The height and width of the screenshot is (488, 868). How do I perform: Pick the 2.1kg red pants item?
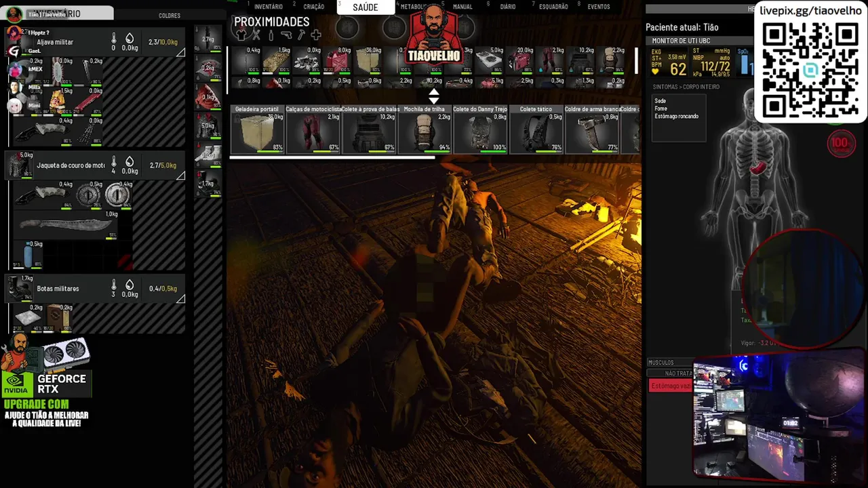tap(551, 60)
